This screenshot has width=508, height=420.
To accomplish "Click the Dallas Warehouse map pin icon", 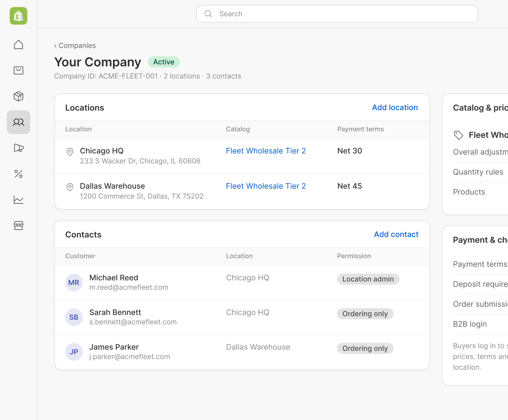I will 70,187.
